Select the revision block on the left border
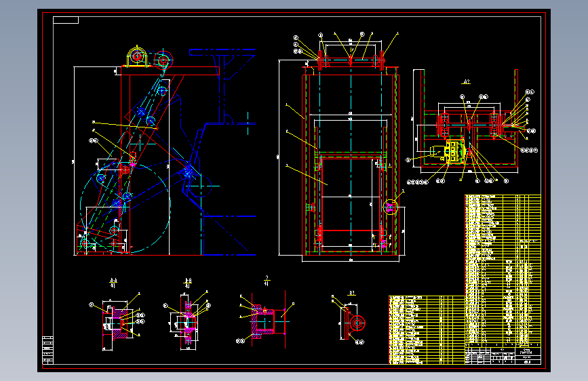 [47, 350]
